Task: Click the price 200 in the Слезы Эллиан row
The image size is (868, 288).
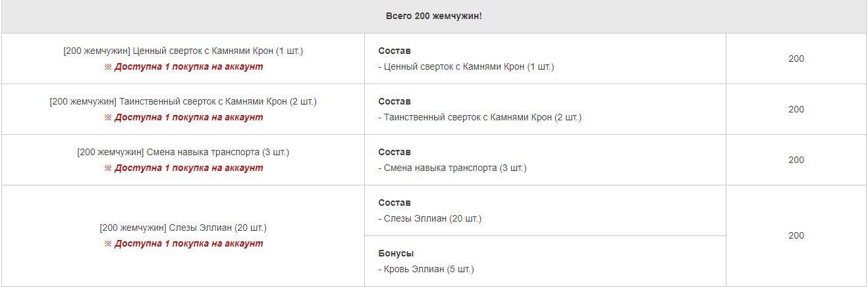Action: click(796, 235)
